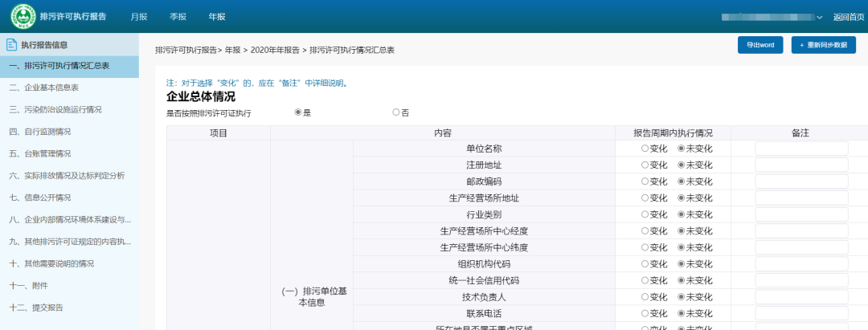The width and height of the screenshot is (868, 330).
Task: Go to 十二、提交报告 section
Action: tap(36, 307)
